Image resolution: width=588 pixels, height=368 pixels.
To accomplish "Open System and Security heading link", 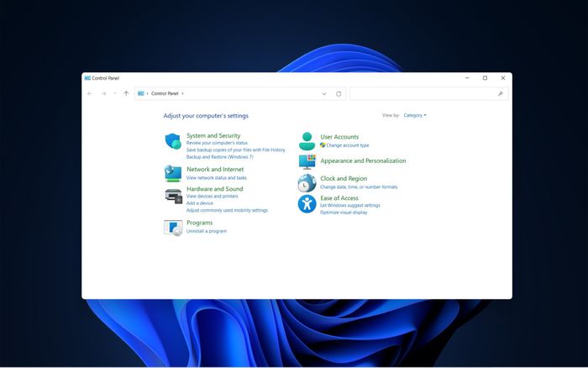I will (213, 135).
